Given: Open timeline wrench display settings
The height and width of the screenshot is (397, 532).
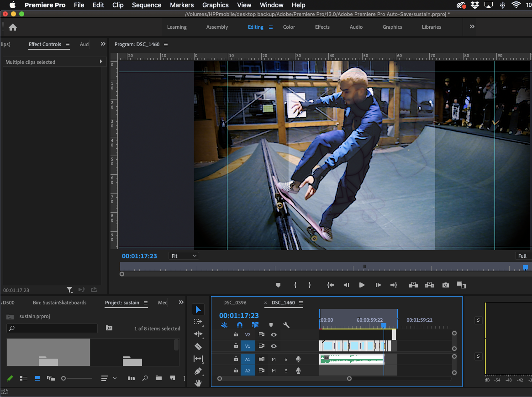Looking at the screenshot, I should (x=286, y=325).
